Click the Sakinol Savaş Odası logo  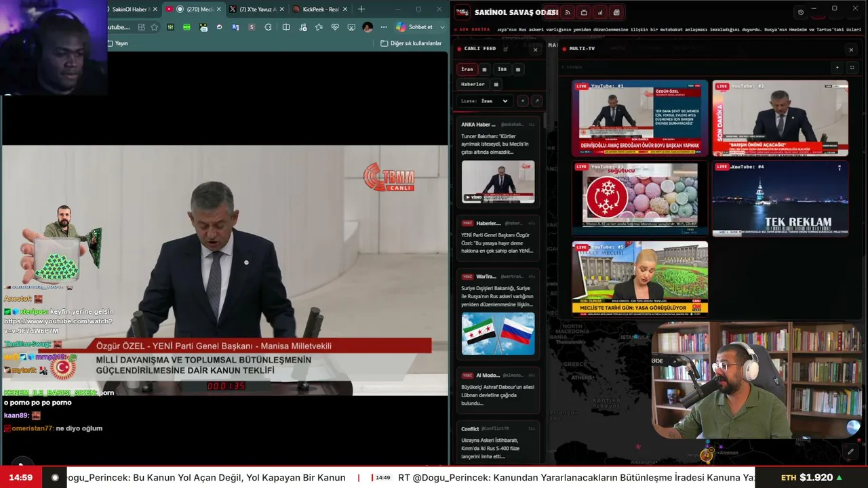point(462,12)
